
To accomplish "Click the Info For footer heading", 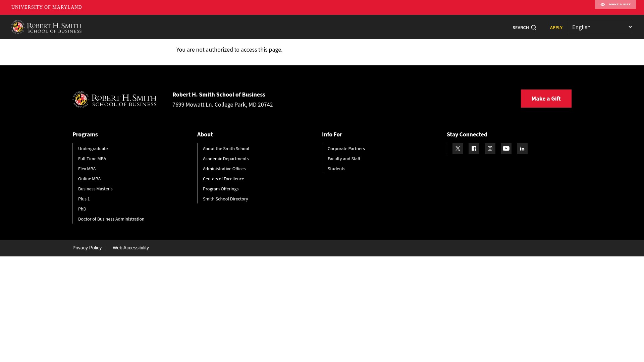I will [x=332, y=134].
